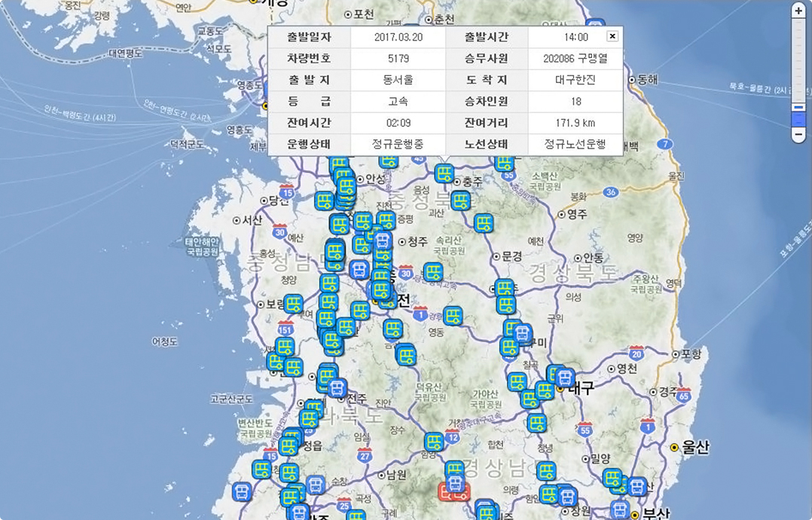Image resolution: width=812 pixels, height=520 pixels.
Task: Click the departure date 2017.03.20
Action: [x=398, y=37]
